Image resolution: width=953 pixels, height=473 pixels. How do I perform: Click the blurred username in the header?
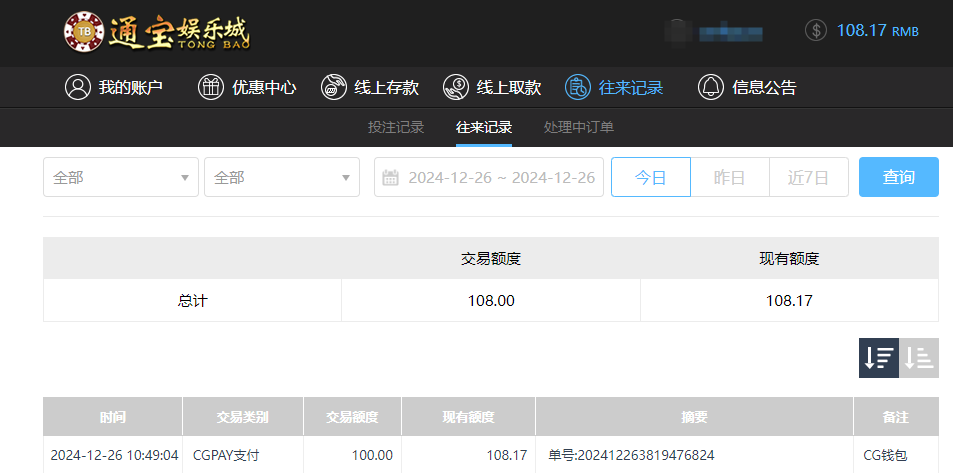click(x=730, y=33)
